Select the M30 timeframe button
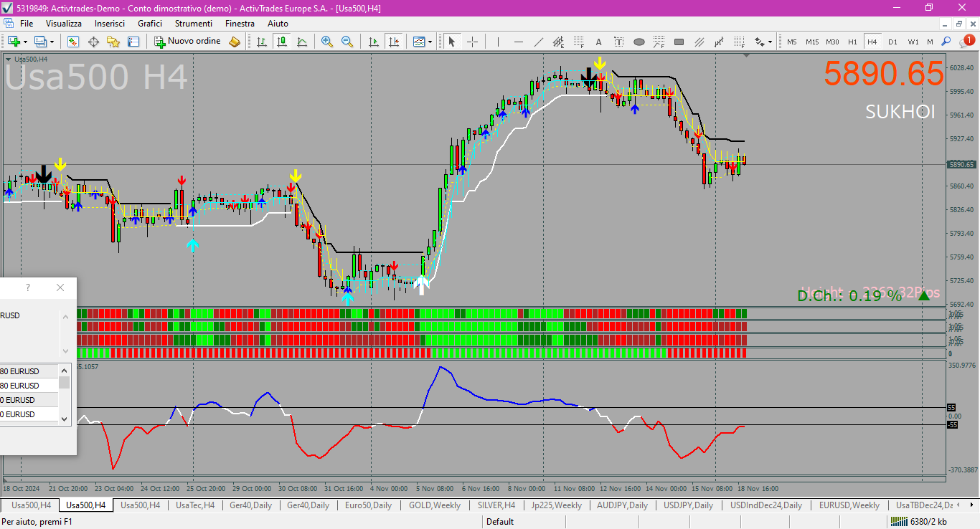This screenshot has height=529, width=980. (832, 42)
